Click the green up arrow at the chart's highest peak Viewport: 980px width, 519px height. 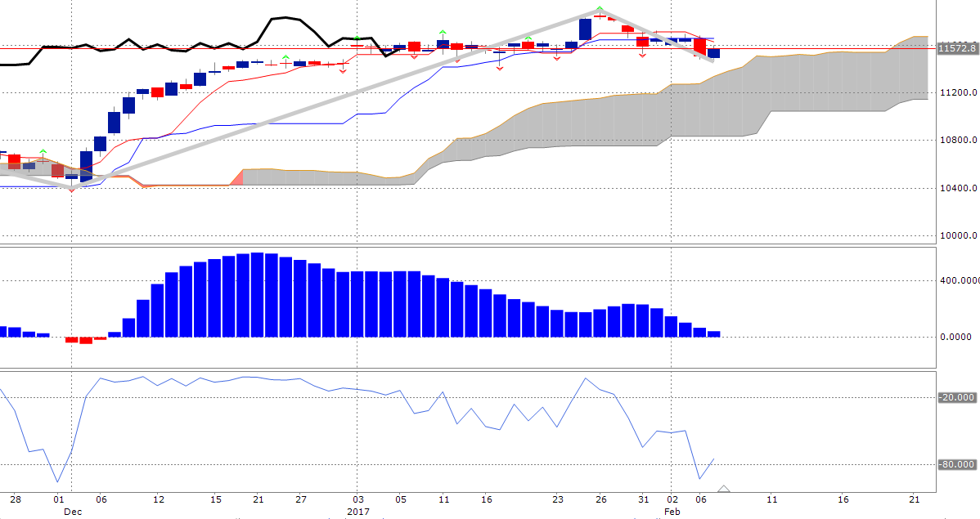click(x=600, y=10)
